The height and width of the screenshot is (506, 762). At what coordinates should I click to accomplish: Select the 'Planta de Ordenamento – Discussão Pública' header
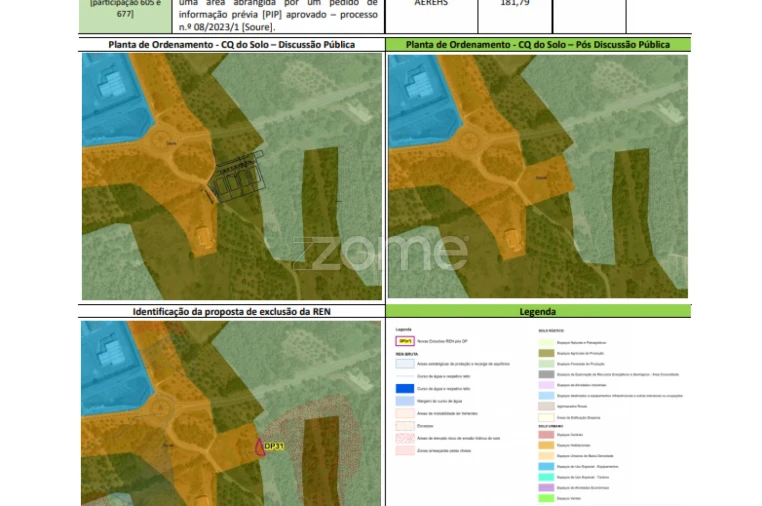[231, 45]
